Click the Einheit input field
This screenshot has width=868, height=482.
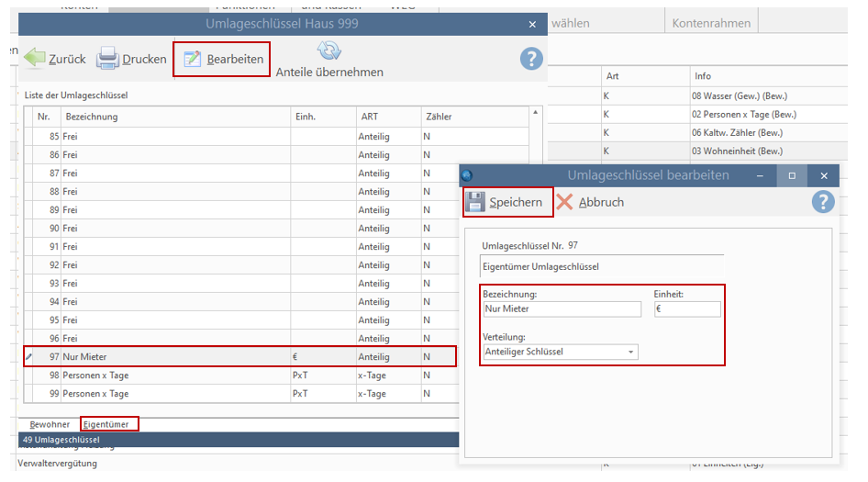coord(686,309)
